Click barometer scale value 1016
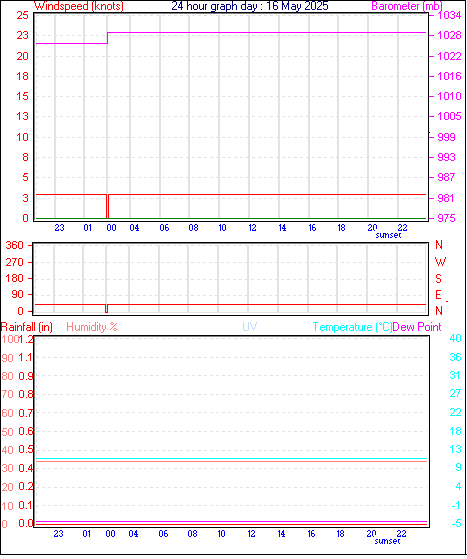 [x=449, y=76]
